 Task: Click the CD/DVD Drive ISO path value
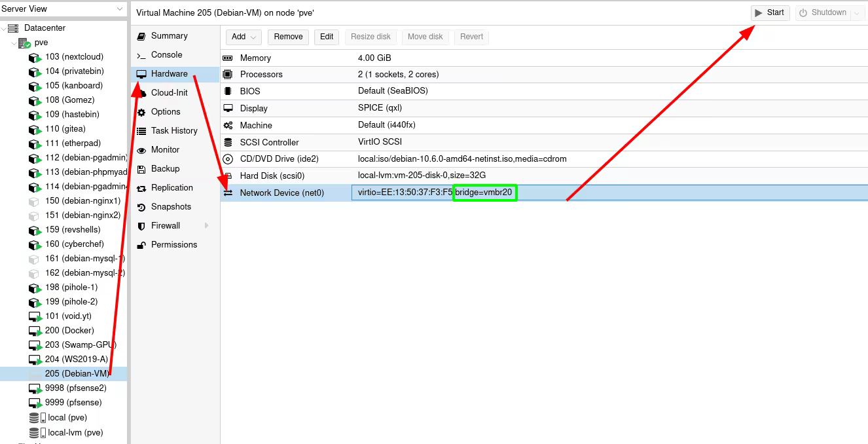pyautogui.click(x=462, y=159)
